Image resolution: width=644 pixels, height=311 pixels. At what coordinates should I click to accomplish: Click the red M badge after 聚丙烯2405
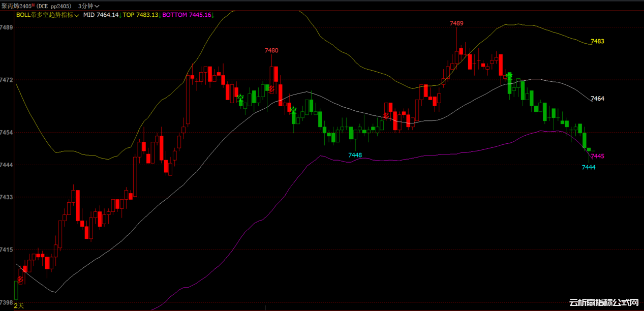[32, 5]
